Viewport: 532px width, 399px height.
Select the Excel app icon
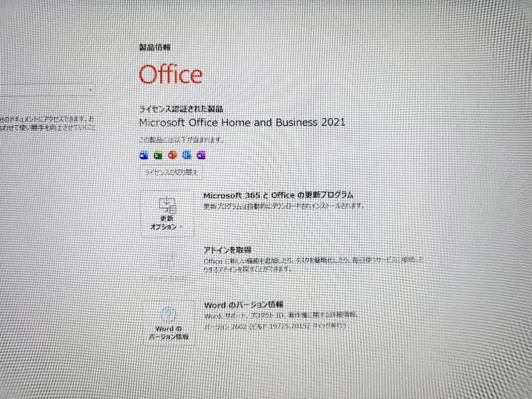tap(158, 155)
